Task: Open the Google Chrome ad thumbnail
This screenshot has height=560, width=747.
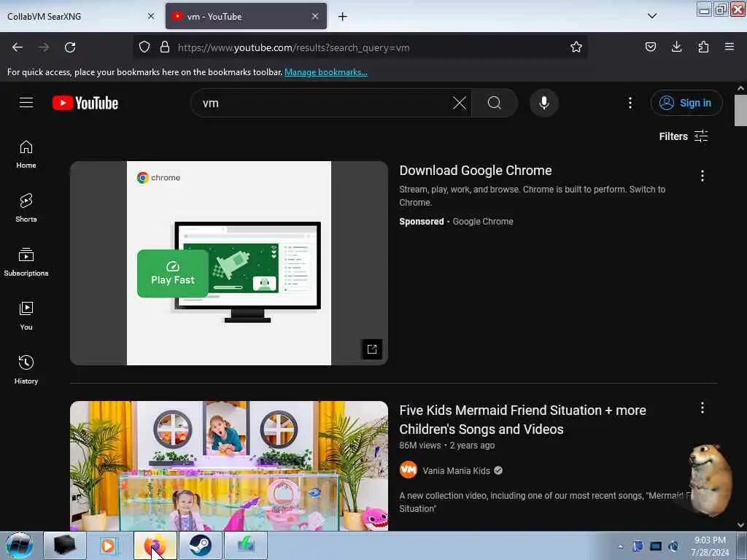Action: click(229, 262)
